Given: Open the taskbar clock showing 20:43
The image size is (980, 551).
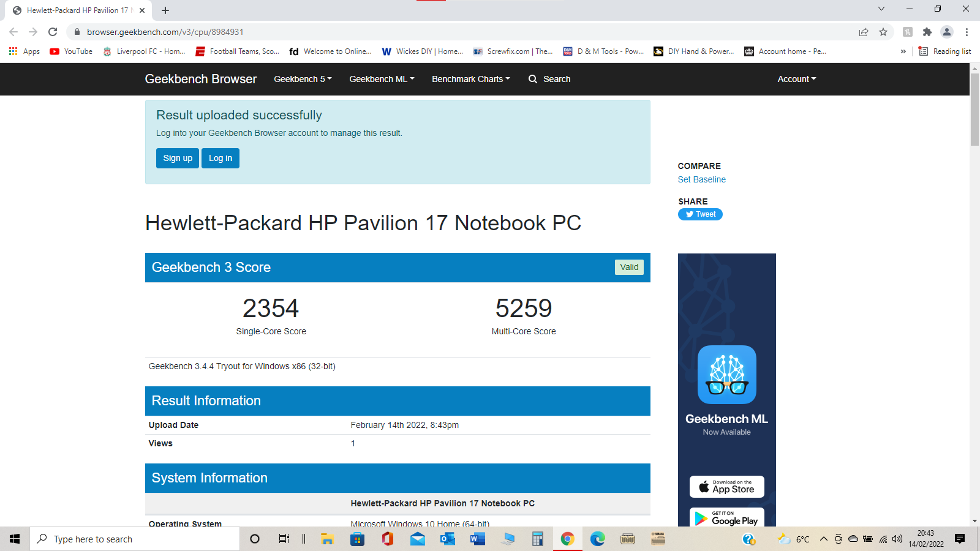Looking at the screenshot, I should point(925,539).
